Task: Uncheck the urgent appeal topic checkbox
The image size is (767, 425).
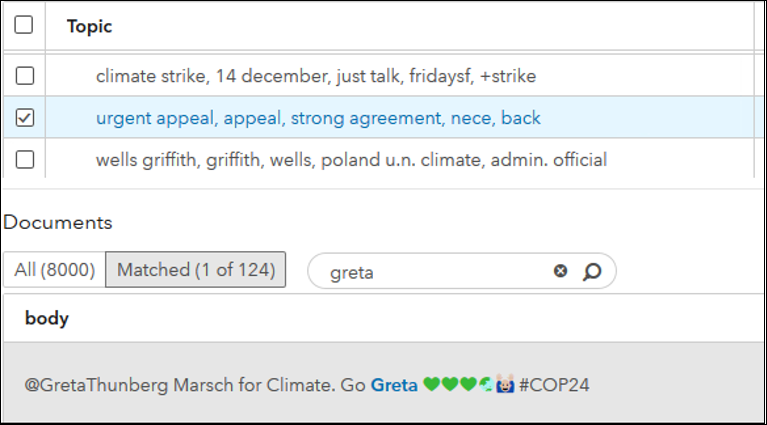Action: (x=25, y=118)
